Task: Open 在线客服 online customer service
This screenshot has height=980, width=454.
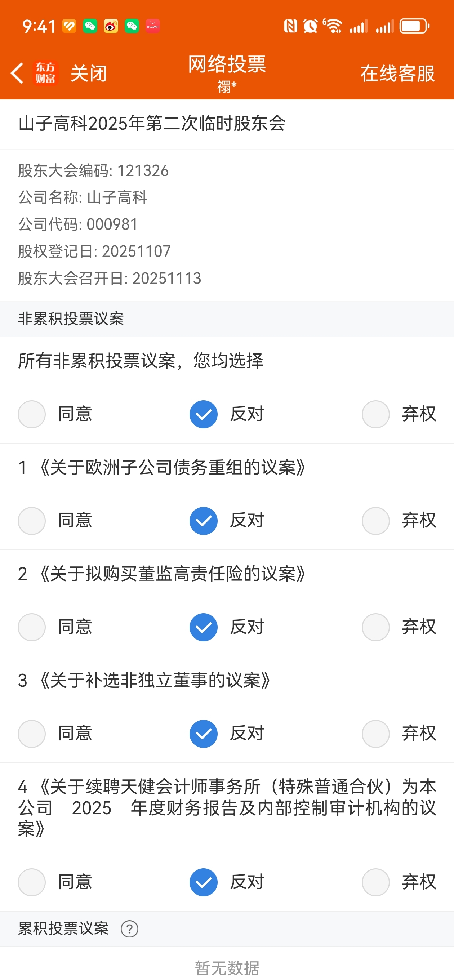Action: (397, 73)
